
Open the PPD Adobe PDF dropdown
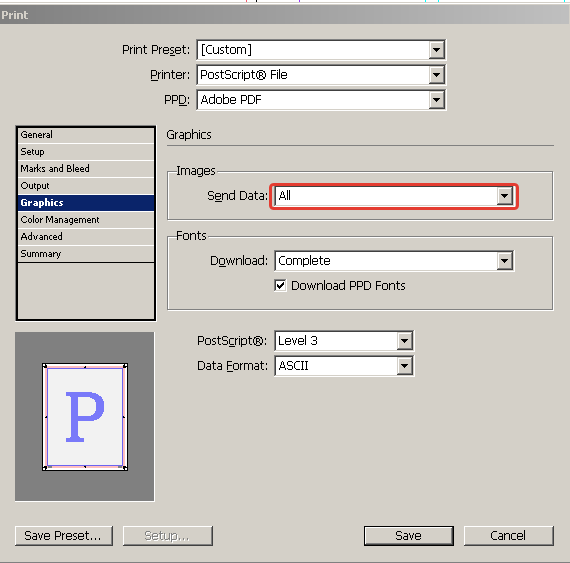436,100
